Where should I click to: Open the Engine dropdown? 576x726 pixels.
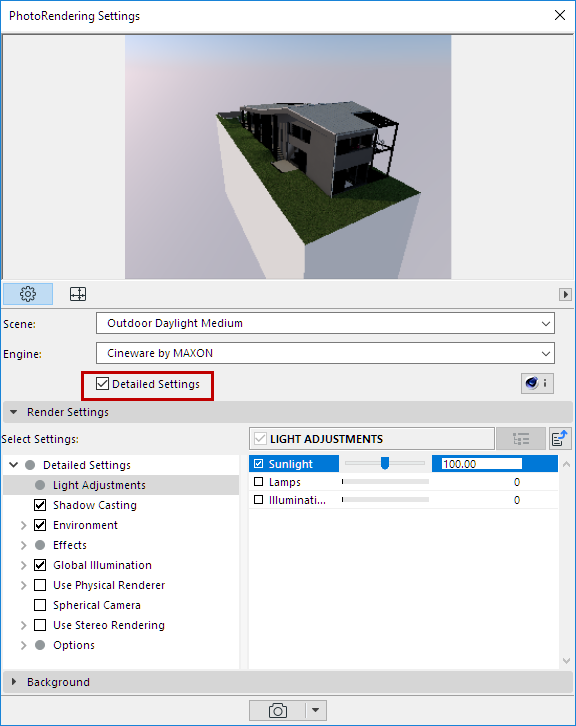pos(326,353)
